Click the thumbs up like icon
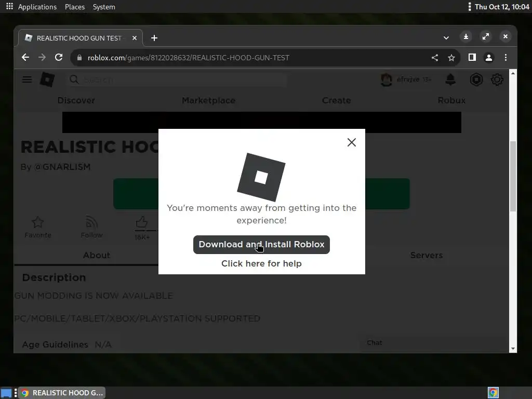Screen dimensions: 532x399 (142, 222)
